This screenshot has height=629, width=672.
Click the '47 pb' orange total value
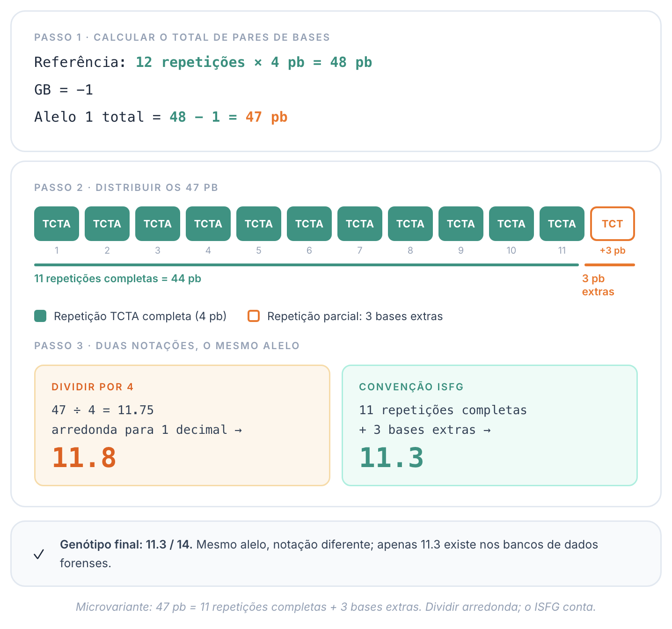[x=266, y=117]
